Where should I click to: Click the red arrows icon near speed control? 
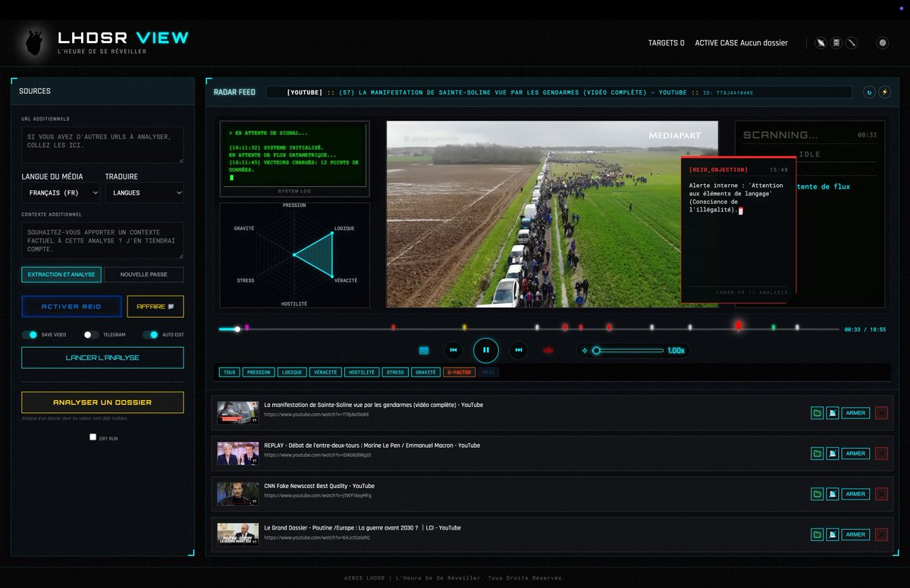click(x=548, y=350)
